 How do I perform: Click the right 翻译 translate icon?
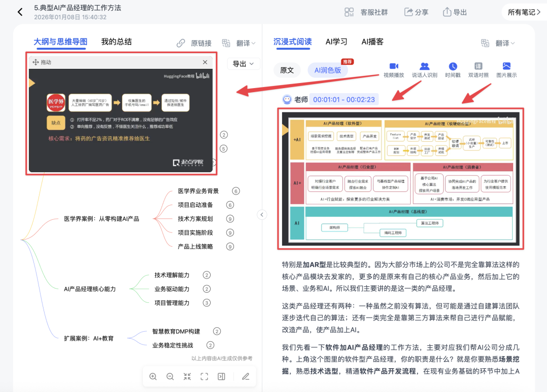click(x=485, y=43)
